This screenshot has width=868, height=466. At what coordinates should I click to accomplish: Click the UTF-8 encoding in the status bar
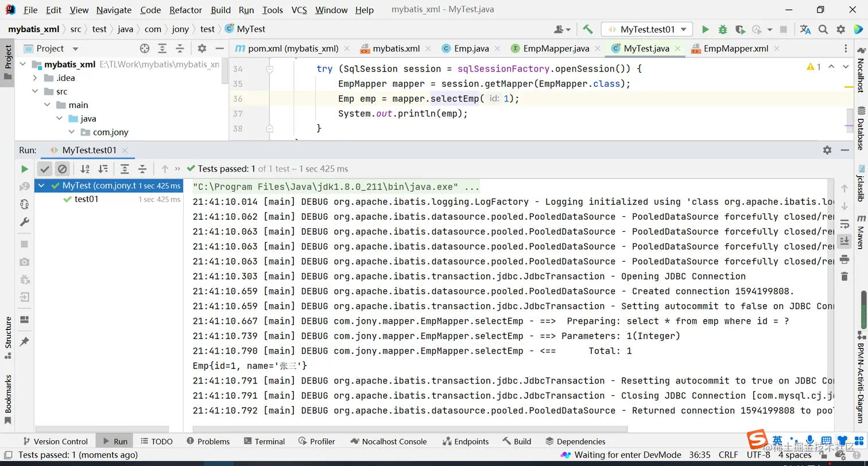point(759,455)
